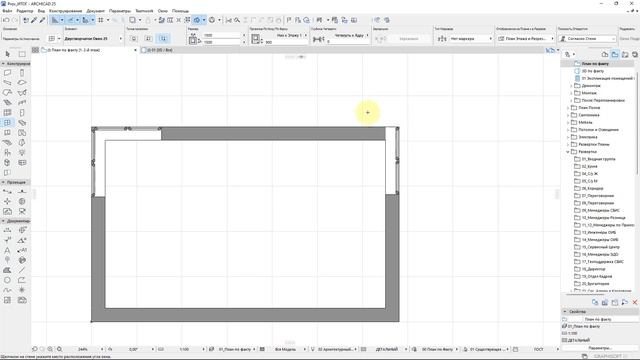Screen dimensions: 640x360
Task: Collapse the Развертки folder
Action: coord(568,152)
